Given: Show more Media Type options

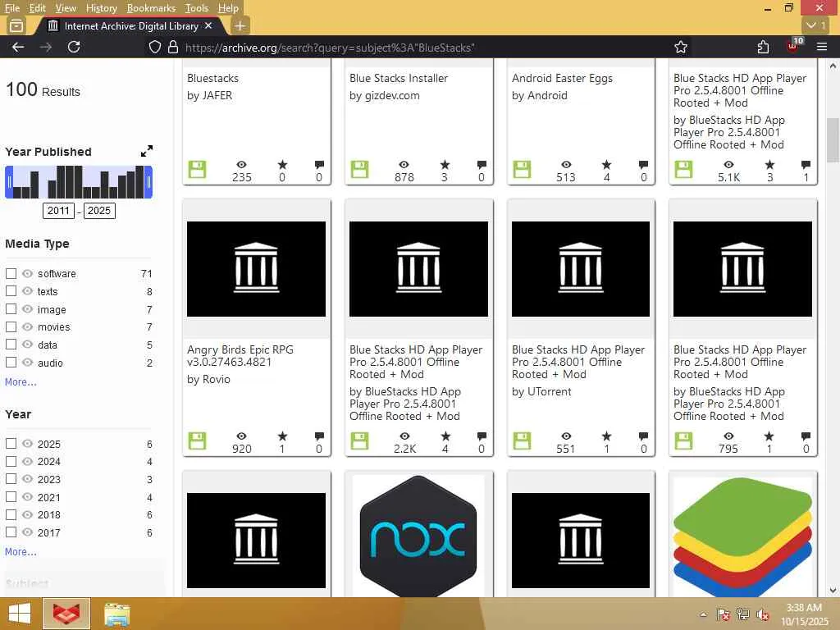Looking at the screenshot, I should pos(21,382).
